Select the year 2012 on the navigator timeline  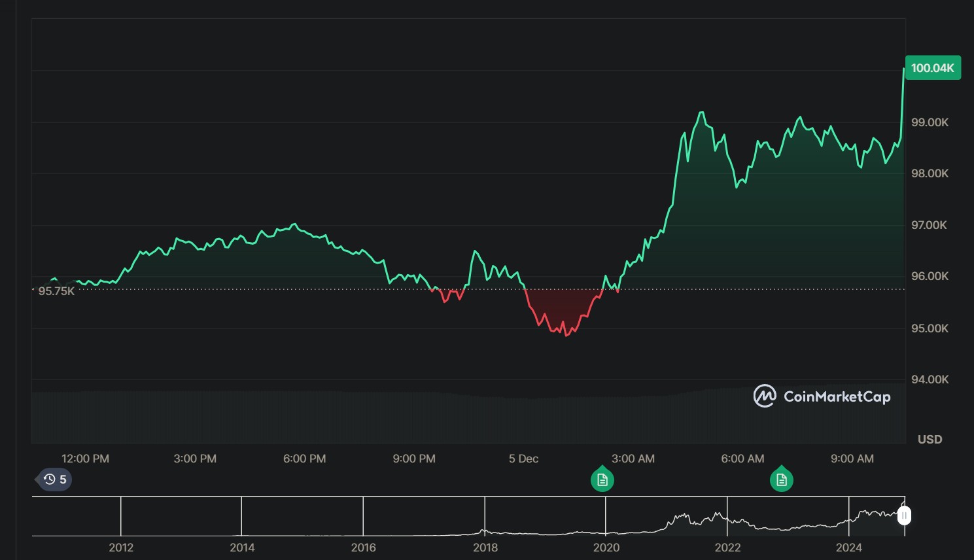click(x=121, y=548)
